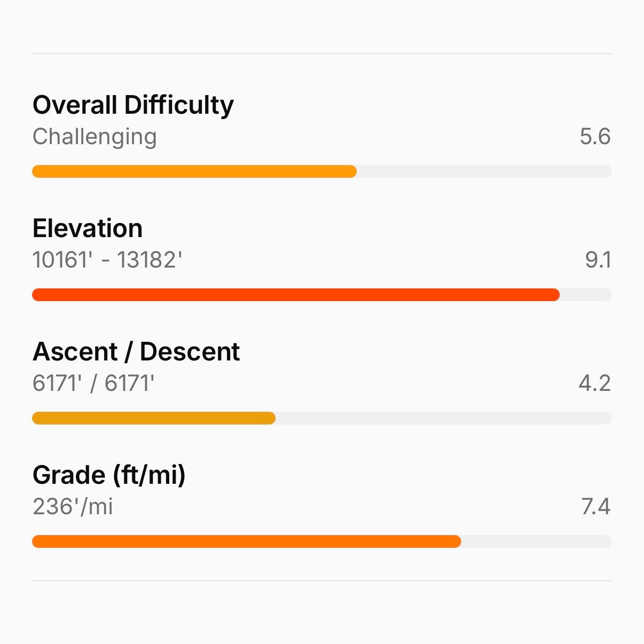Click the 9.1 elevation score
Screen dimensions: 644x644
coord(598,260)
